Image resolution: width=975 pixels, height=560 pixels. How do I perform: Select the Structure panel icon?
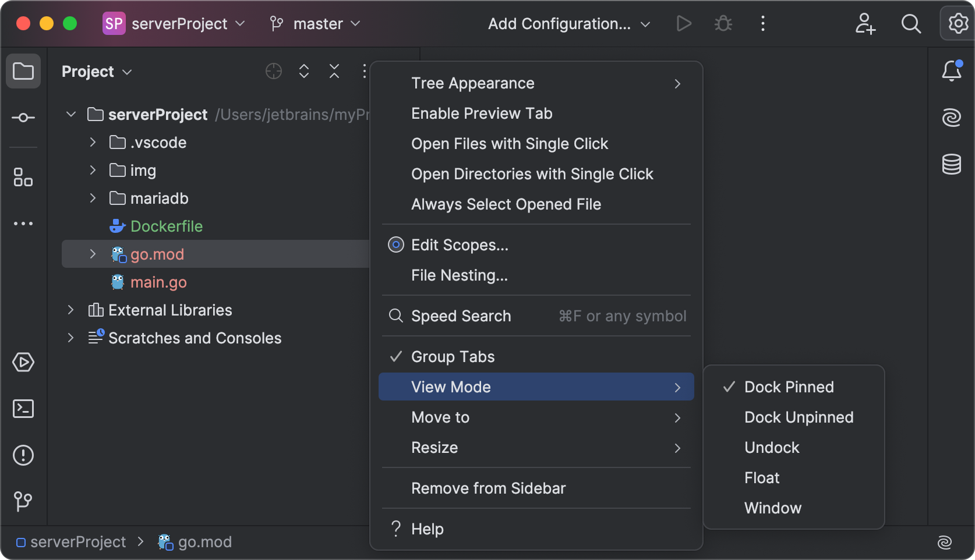pyautogui.click(x=23, y=178)
